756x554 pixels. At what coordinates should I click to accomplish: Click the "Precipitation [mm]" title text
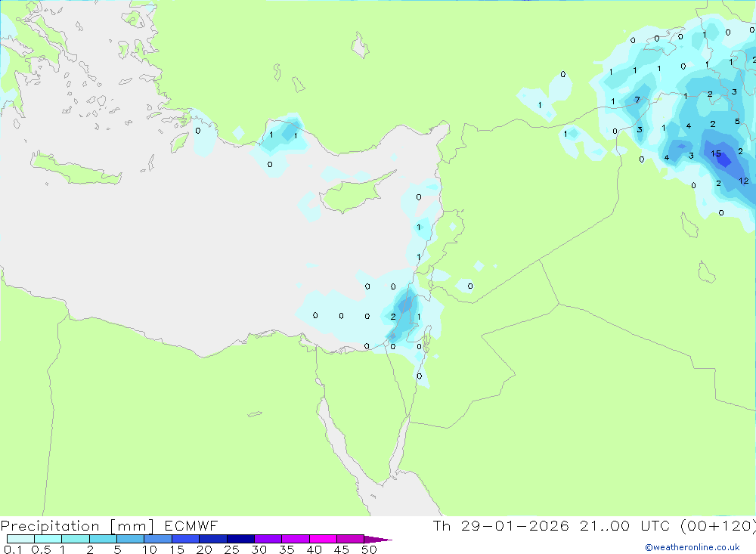77,526
